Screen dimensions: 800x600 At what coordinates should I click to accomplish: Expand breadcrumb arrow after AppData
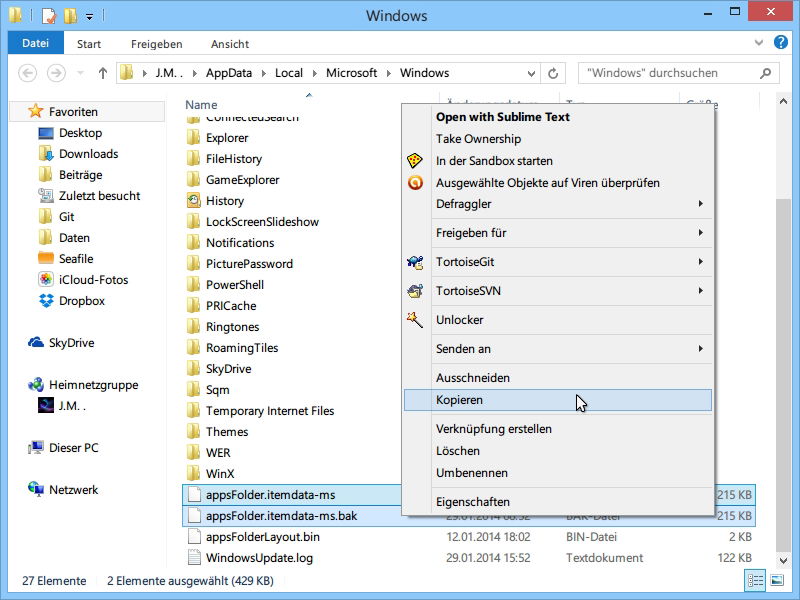pyautogui.click(x=264, y=73)
